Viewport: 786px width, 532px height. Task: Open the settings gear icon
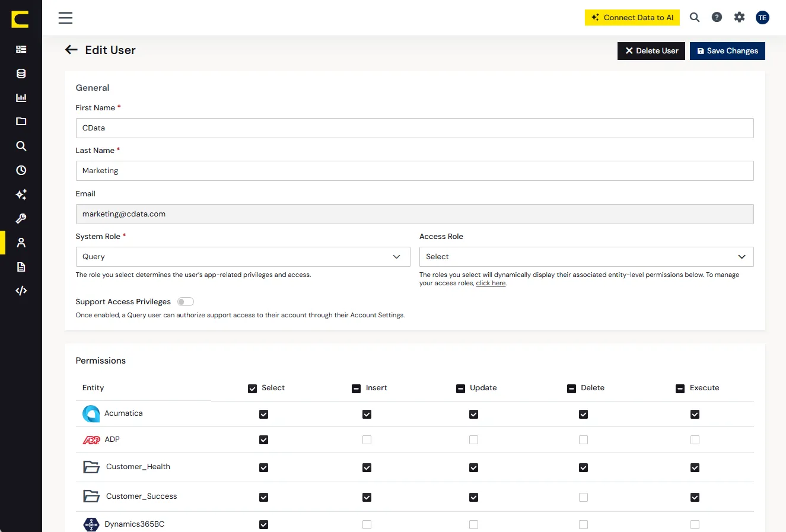[x=739, y=17]
